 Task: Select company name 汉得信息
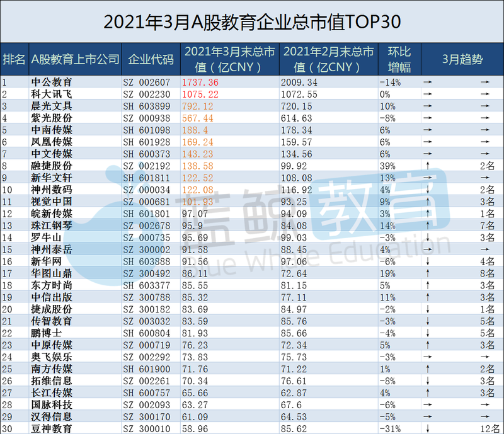[x=52, y=416]
